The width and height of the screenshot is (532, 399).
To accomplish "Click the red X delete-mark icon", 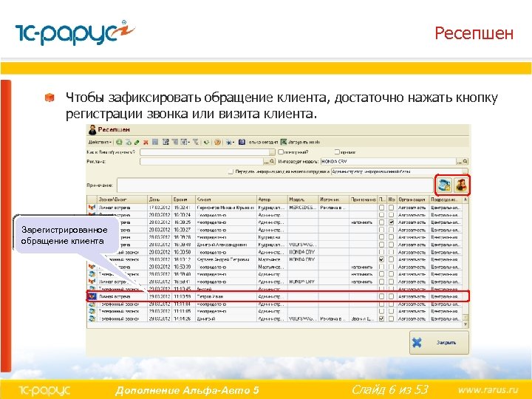I will pos(146,142).
